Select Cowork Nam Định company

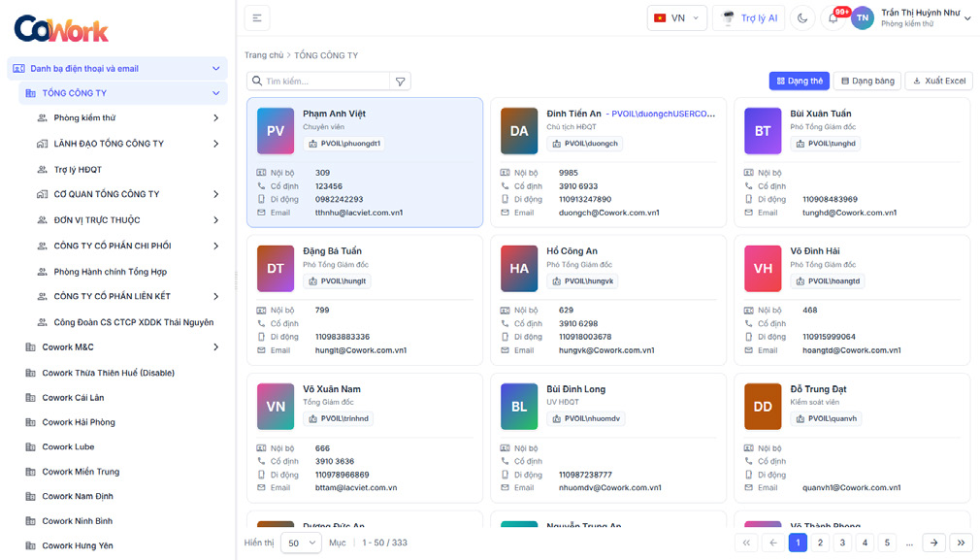pos(77,496)
